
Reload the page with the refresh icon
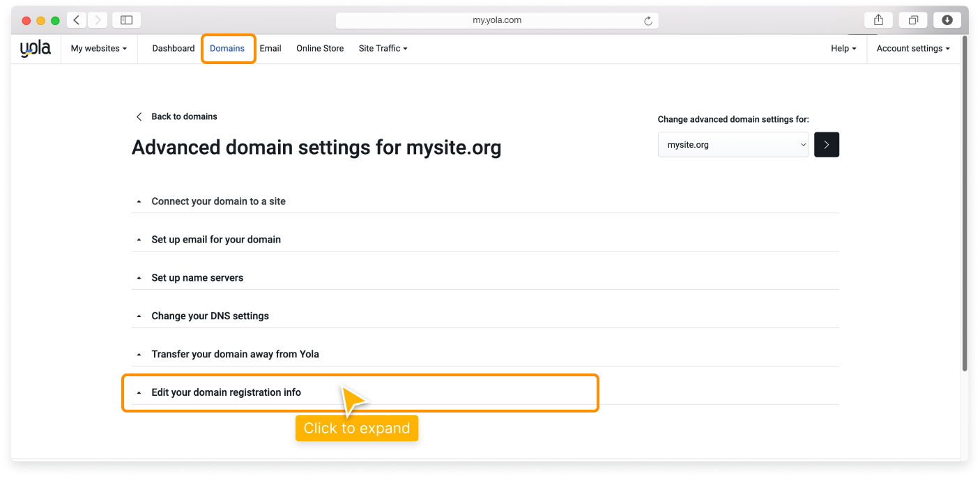click(x=648, y=21)
